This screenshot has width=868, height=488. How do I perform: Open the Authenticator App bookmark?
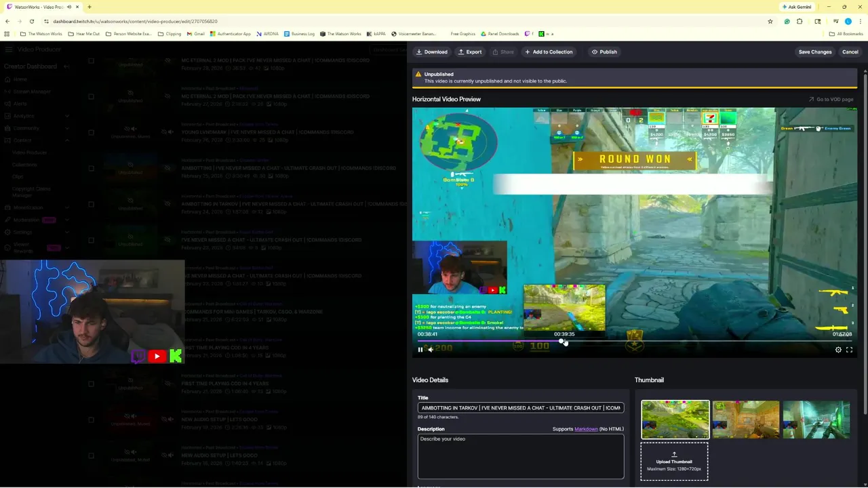[230, 34]
